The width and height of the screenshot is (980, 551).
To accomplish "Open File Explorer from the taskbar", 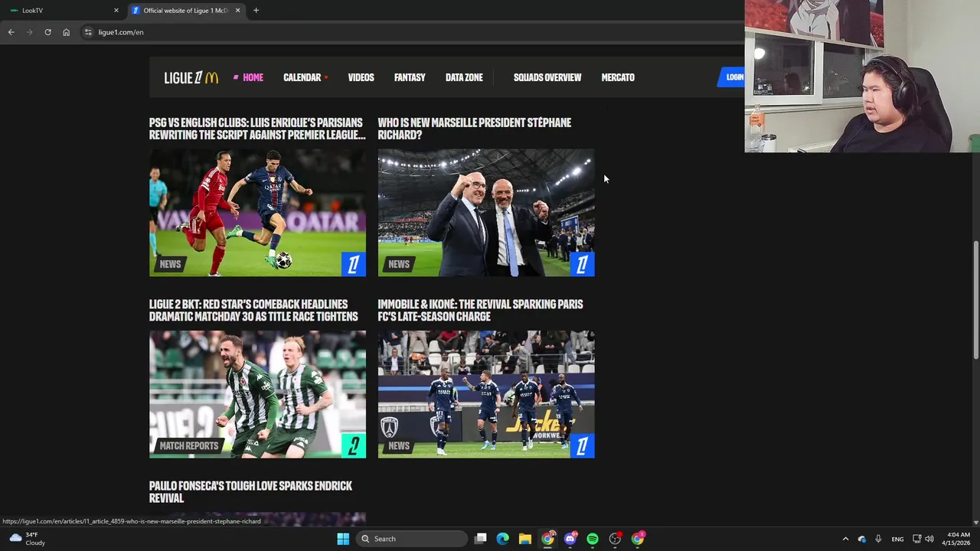I will (x=525, y=539).
